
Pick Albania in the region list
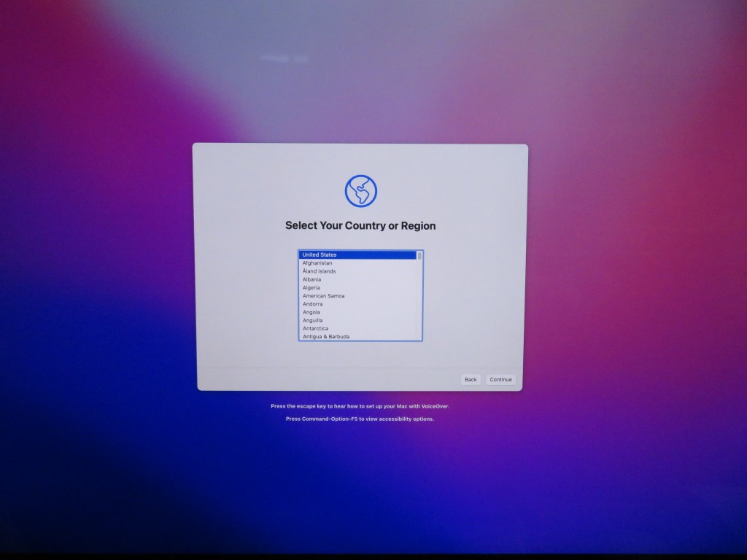[x=357, y=279]
